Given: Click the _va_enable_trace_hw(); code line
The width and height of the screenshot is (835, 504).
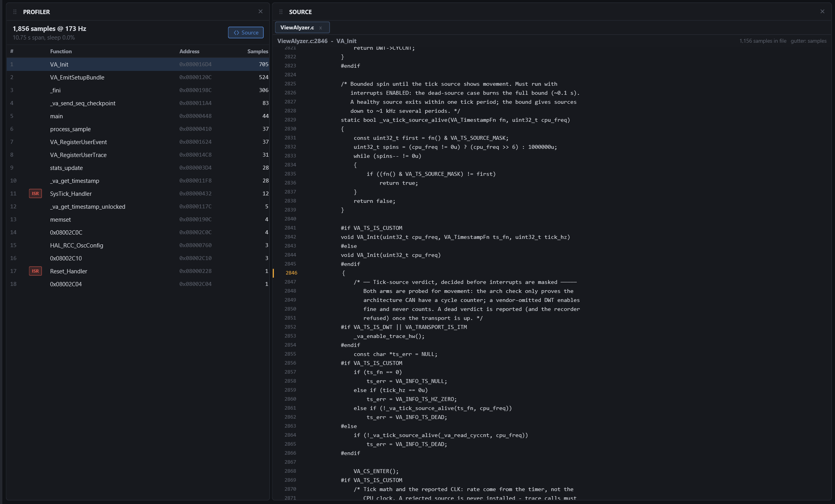Looking at the screenshot, I should (389, 336).
